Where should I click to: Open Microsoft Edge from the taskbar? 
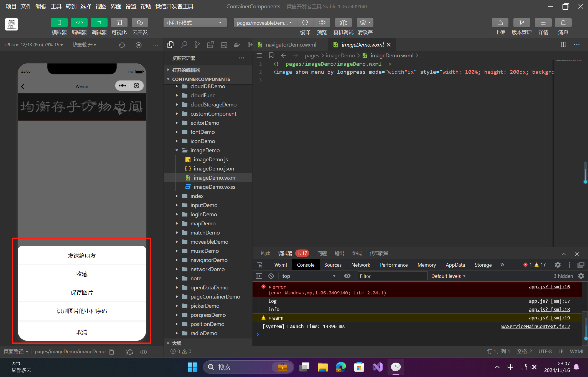[341, 367]
